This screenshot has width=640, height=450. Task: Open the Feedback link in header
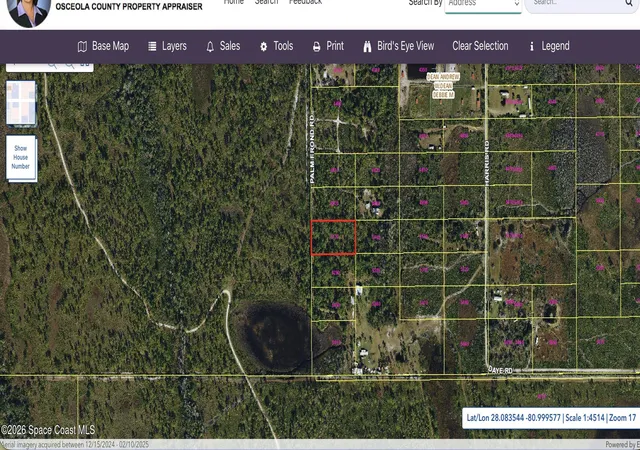(x=305, y=2)
